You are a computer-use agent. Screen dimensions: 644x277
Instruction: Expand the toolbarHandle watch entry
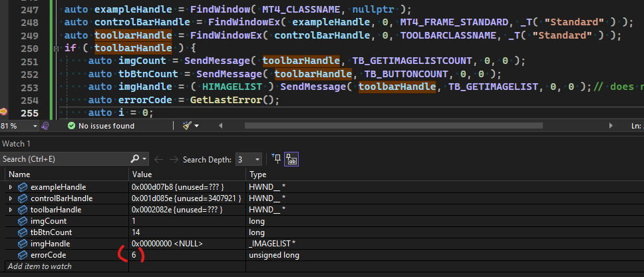[10, 210]
